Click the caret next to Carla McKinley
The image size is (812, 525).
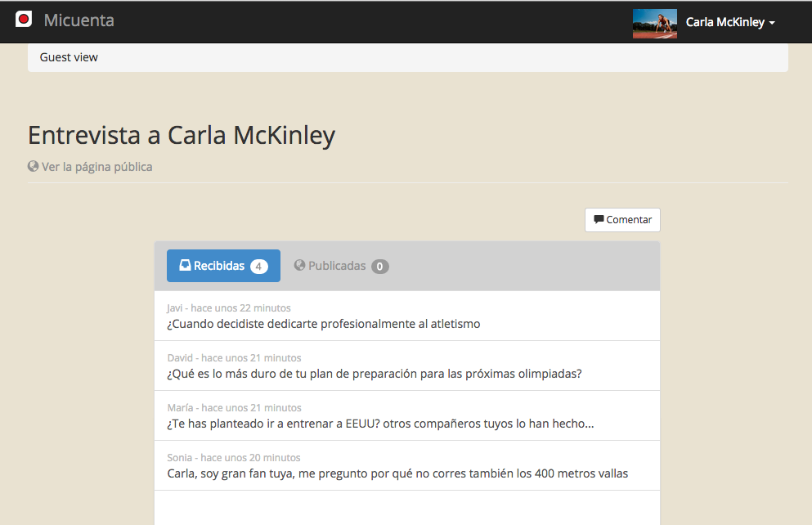point(772,23)
